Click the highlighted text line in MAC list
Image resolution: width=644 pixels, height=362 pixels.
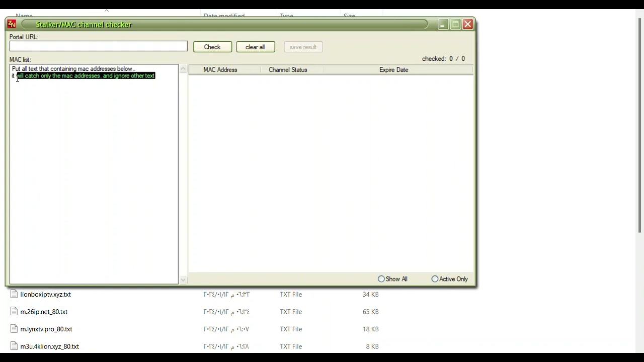pos(86,76)
